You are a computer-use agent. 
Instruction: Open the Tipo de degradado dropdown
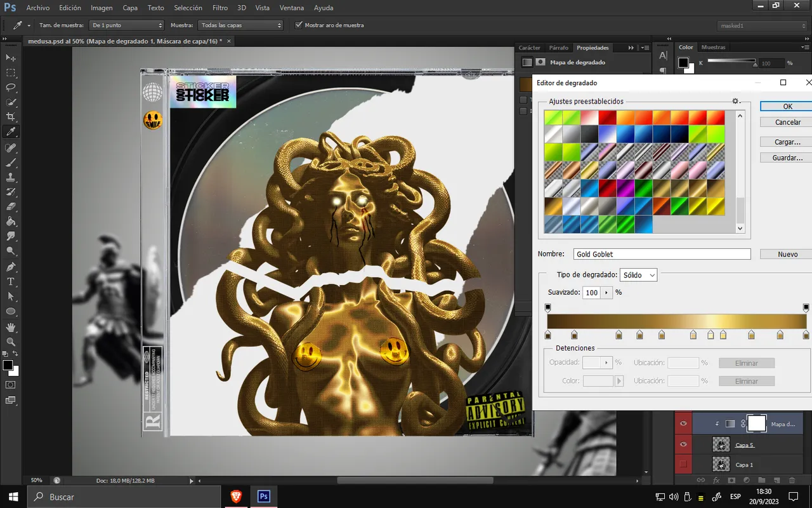click(638, 275)
